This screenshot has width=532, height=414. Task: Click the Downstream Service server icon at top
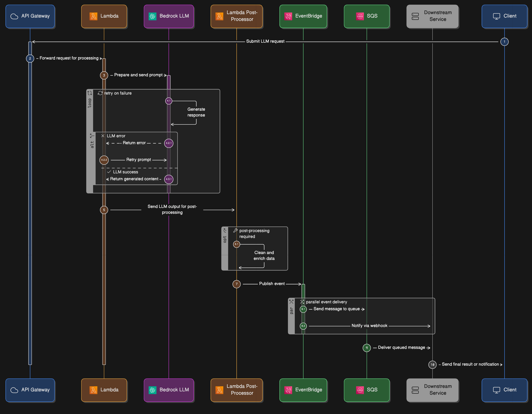click(415, 16)
